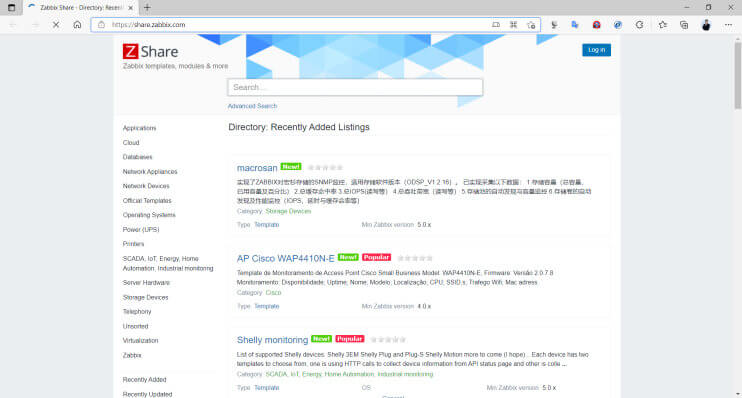Open Shelly monitoring listing

[272, 340]
